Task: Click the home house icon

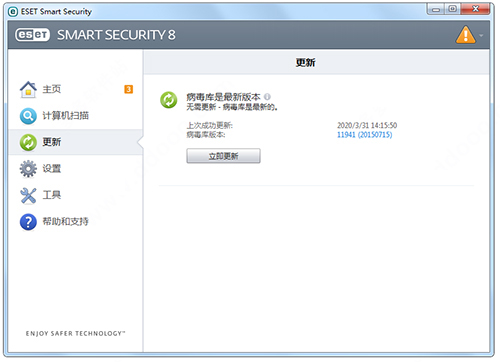Action: 28,89
